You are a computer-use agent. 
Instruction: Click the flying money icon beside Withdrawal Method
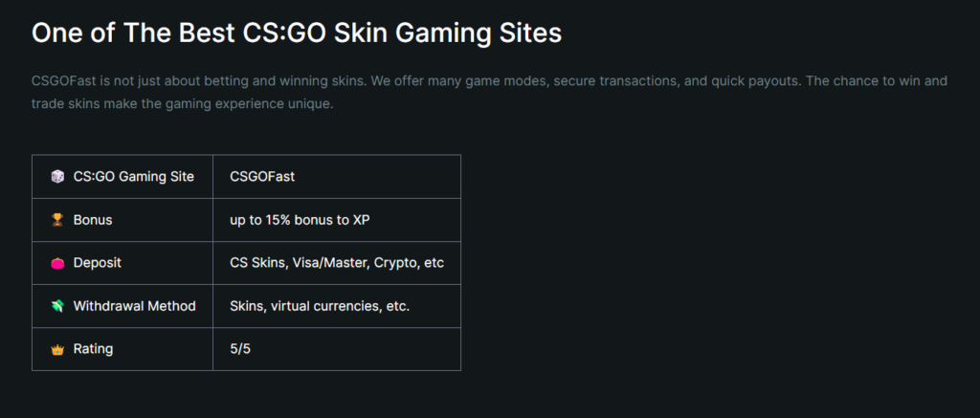[56, 306]
